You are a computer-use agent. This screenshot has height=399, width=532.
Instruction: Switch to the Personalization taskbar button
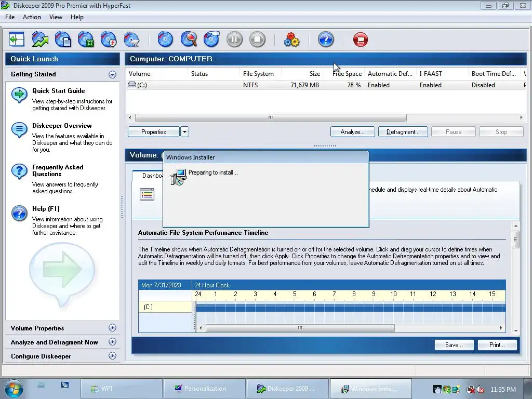point(205,389)
